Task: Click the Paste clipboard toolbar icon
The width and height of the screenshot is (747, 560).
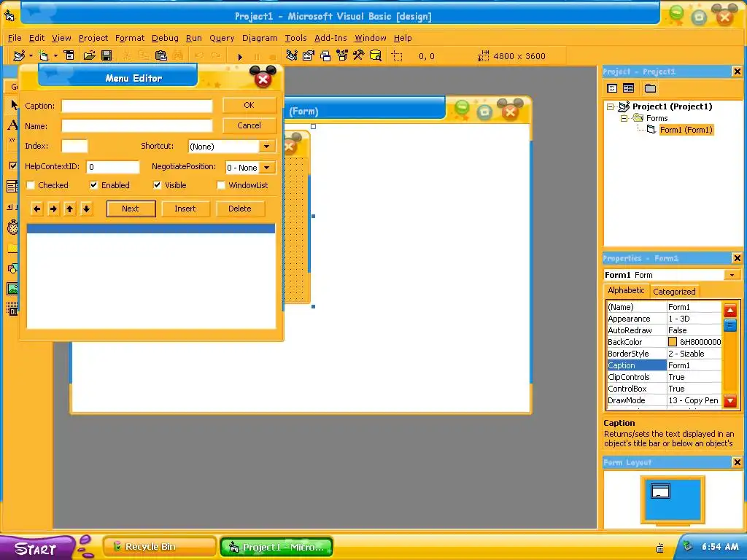Action: coord(161,55)
